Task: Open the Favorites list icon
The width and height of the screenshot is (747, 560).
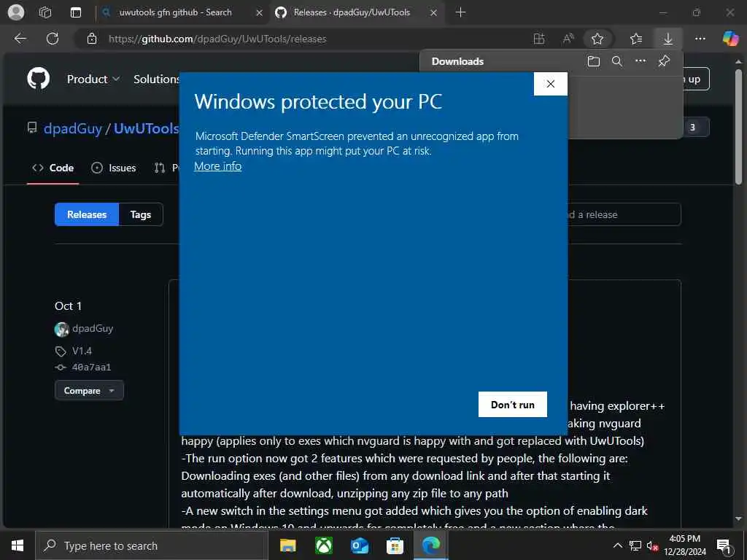Action: 636,39
